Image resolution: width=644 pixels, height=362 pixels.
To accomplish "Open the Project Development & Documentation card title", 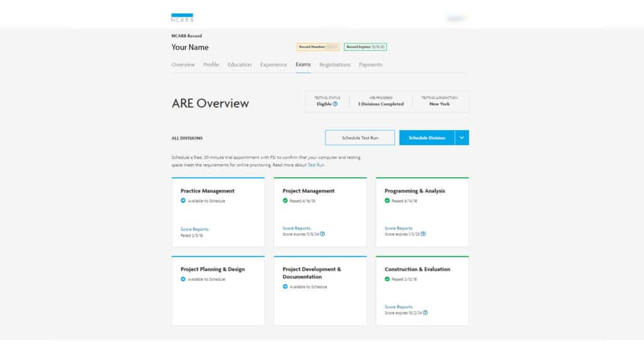I will (312, 273).
